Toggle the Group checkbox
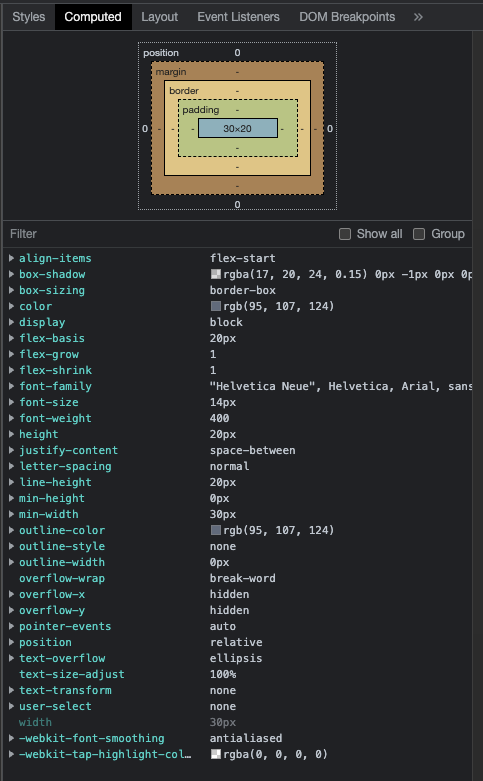The image size is (483, 781). point(419,234)
